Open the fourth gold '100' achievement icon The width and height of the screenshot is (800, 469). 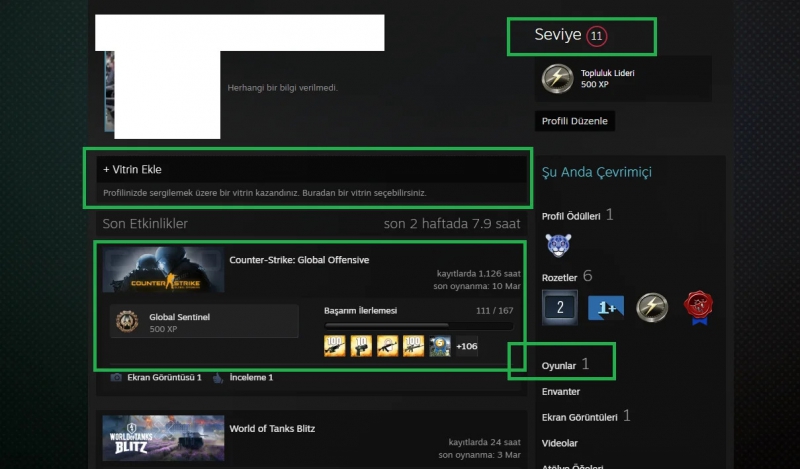[413, 345]
